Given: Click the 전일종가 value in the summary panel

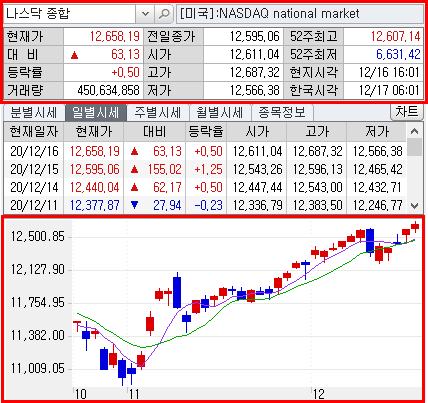Looking at the screenshot, I should [255, 36].
